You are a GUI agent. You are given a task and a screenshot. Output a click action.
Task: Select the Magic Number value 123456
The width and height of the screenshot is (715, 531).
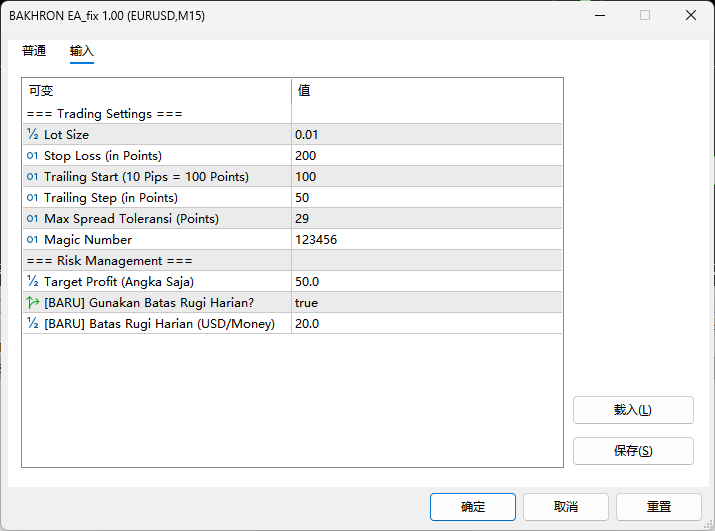coord(316,240)
